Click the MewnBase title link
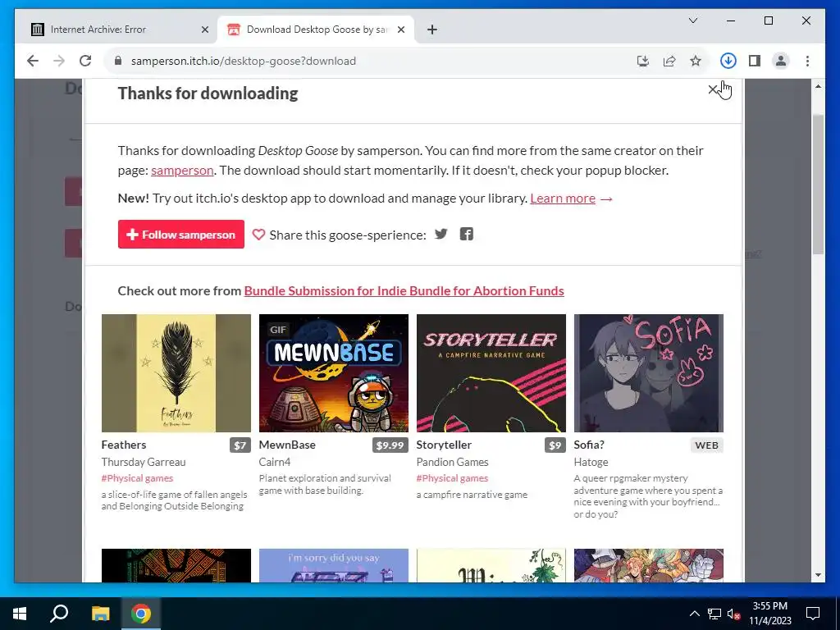Screen dimensions: 840x630 287,445
